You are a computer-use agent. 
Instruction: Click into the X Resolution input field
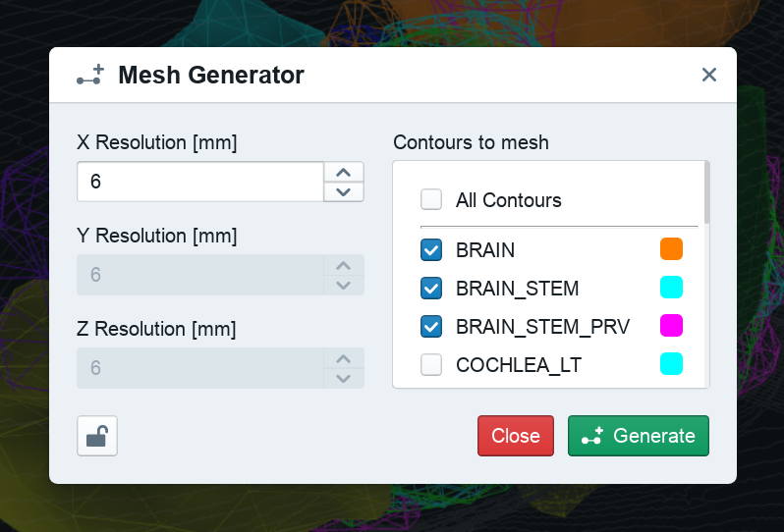tap(200, 182)
